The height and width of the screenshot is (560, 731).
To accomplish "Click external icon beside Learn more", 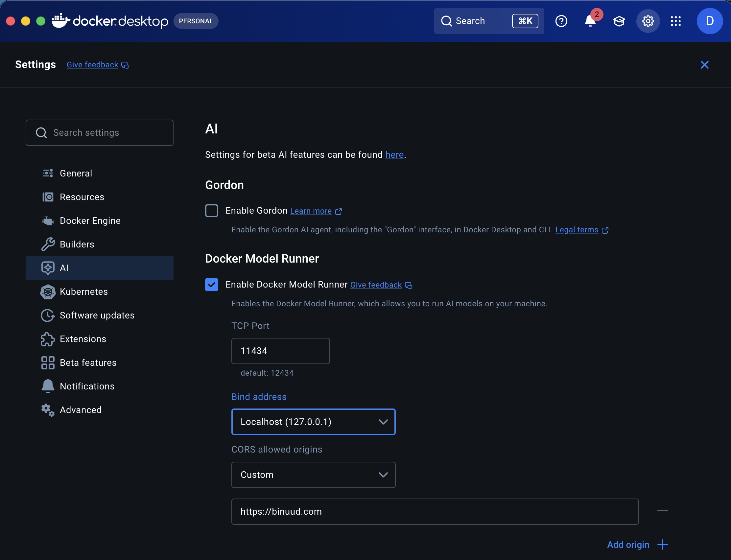I will pyautogui.click(x=338, y=211).
